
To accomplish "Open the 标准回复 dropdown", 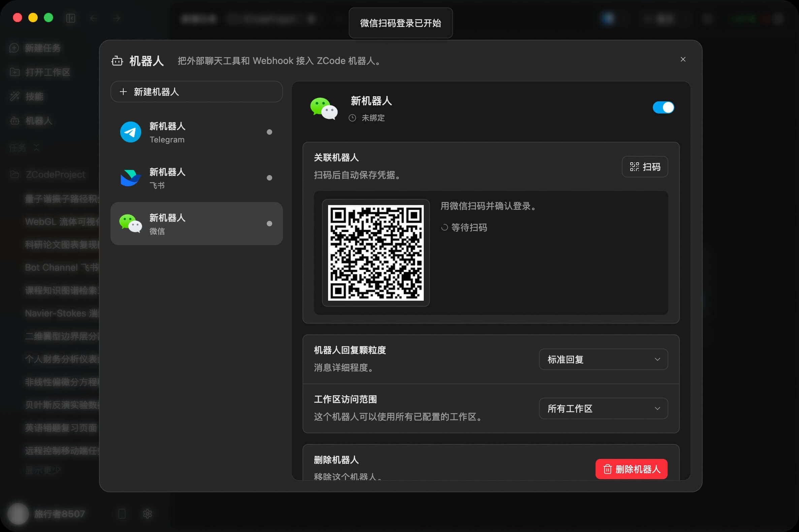I will click(603, 359).
